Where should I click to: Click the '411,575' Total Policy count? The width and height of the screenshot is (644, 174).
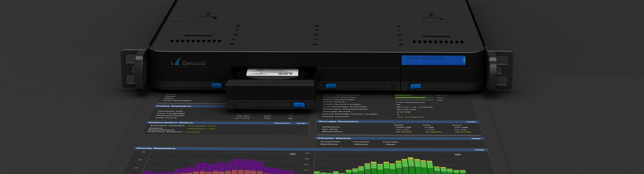click(x=242, y=118)
